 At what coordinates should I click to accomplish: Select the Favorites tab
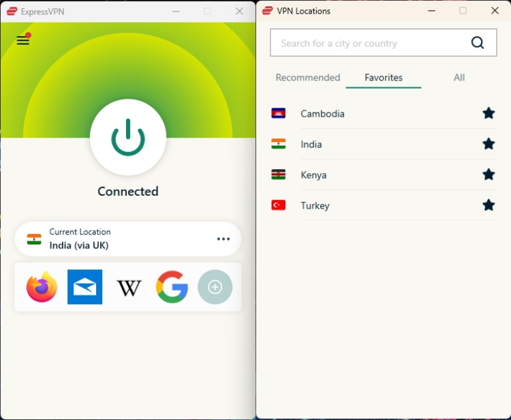[x=384, y=78]
